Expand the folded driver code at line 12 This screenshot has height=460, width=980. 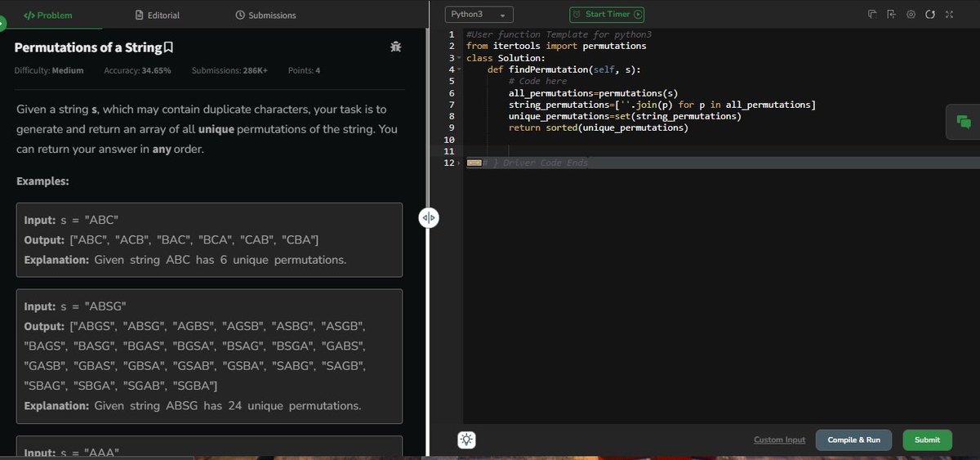(460, 163)
